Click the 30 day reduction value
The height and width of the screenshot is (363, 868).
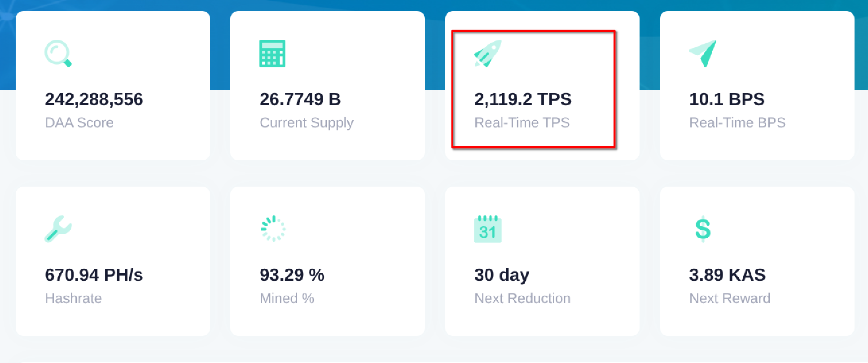pos(502,275)
